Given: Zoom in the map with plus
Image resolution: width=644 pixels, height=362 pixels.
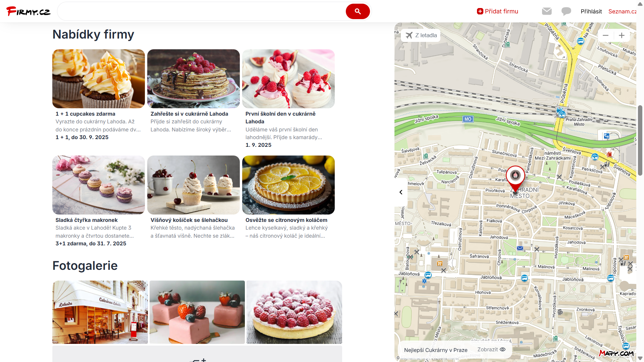Looking at the screenshot, I should 622,35.
